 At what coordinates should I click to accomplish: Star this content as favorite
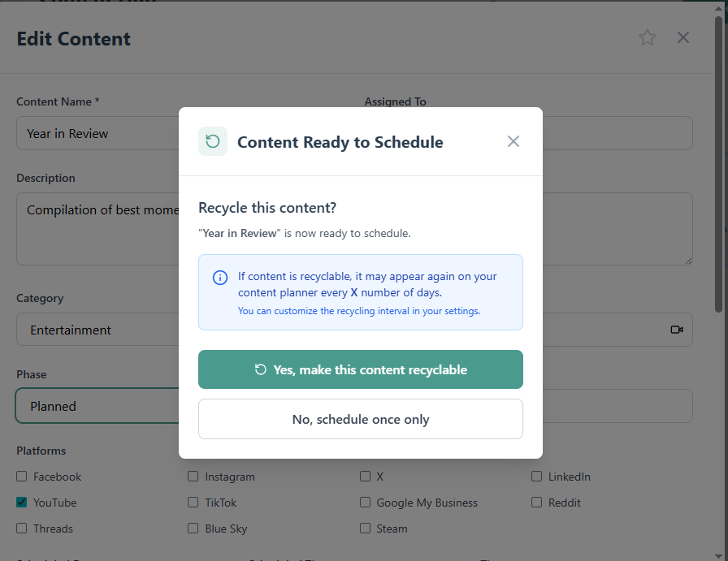[x=648, y=37]
